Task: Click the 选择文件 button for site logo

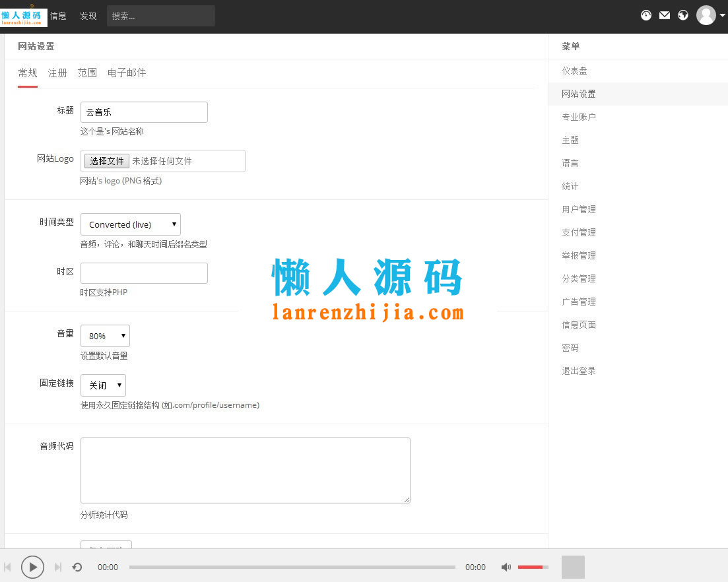Action: point(107,161)
